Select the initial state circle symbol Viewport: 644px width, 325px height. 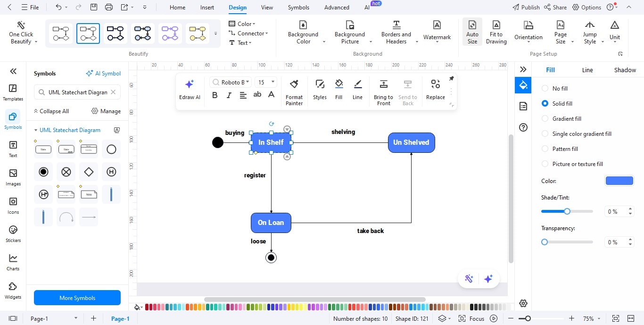click(x=111, y=149)
